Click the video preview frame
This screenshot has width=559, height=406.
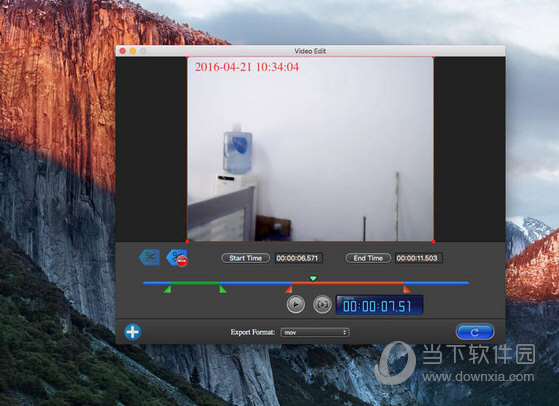coord(310,149)
